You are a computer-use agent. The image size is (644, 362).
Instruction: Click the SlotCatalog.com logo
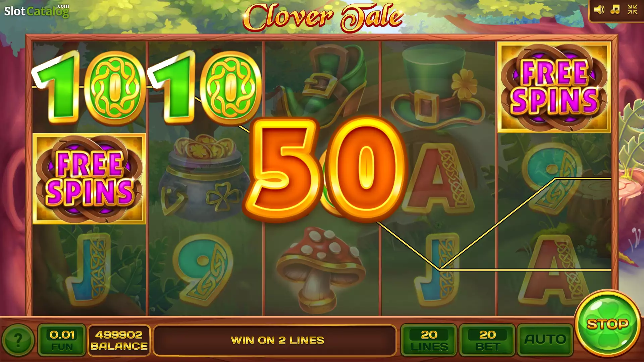[x=36, y=11]
